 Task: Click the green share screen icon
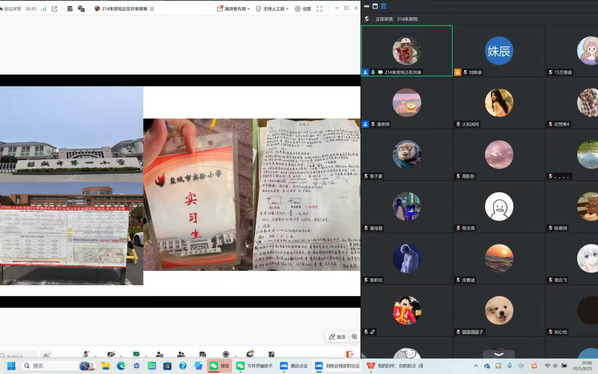[136, 354]
